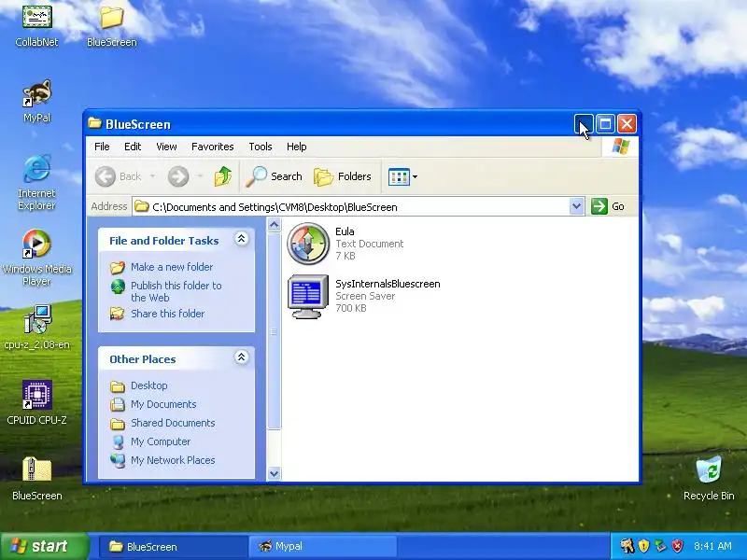Click the Up folder toolbar icon
The image size is (747, 560).
222,176
